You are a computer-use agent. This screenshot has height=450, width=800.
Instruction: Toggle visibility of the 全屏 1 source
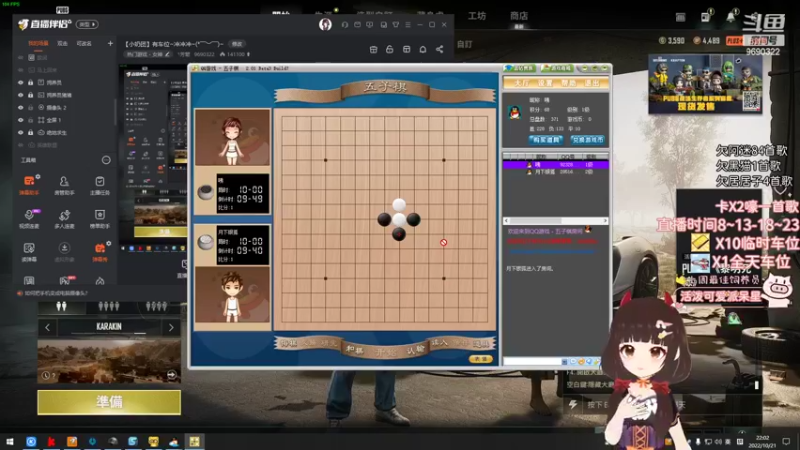(x=21, y=120)
